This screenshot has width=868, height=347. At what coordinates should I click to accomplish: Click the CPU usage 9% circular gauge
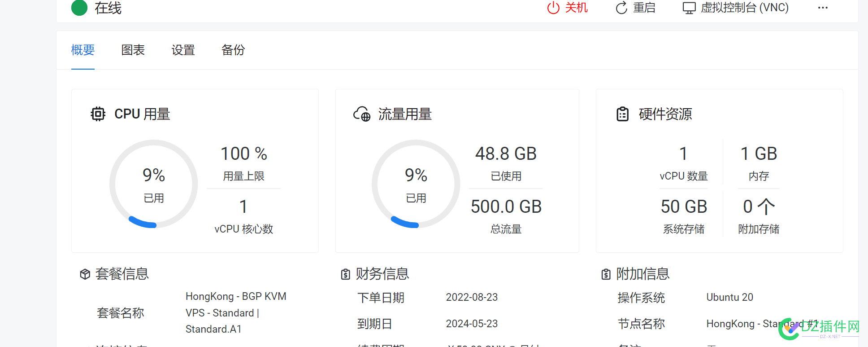pos(154,184)
